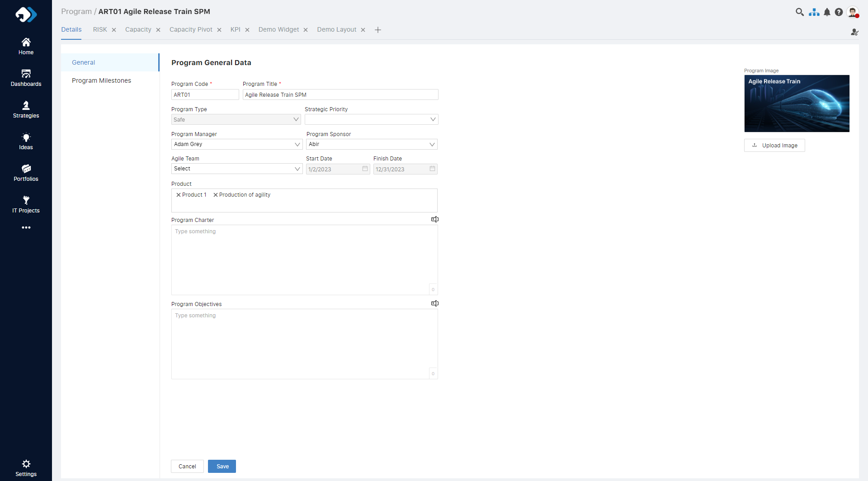Select Program Milestones in side menu
The width and height of the screenshot is (868, 481).
click(101, 80)
